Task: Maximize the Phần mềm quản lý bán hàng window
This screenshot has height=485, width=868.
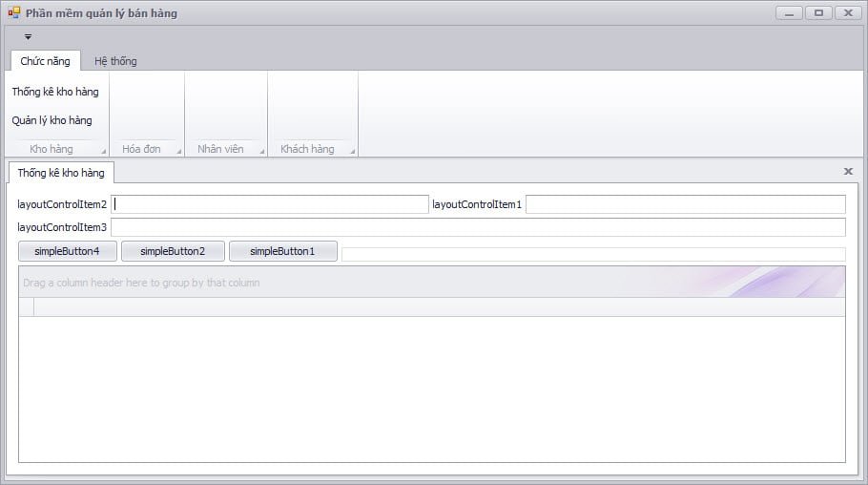Action: coord(817,13)
